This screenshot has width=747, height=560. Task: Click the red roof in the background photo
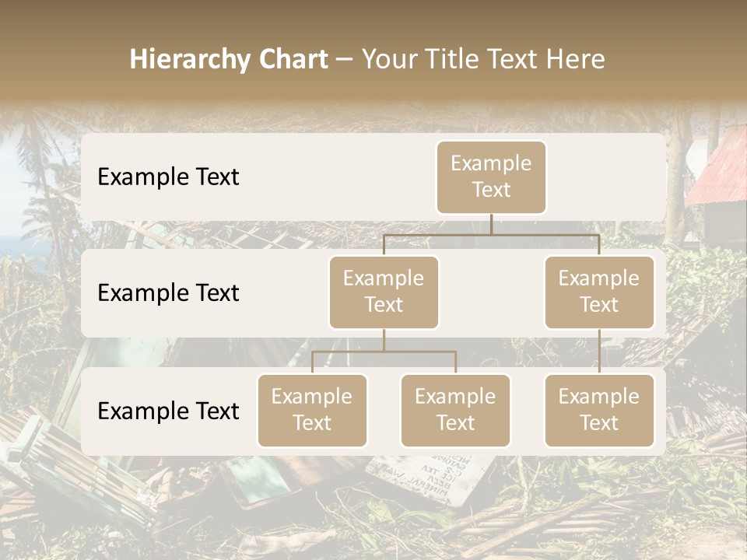[720, 167]
